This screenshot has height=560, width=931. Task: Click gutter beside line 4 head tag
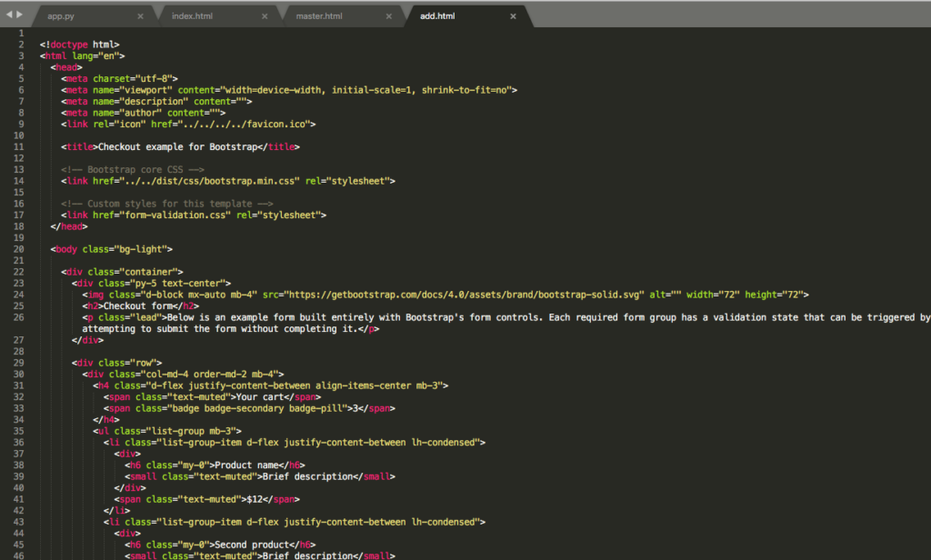[x=21, y=66]
